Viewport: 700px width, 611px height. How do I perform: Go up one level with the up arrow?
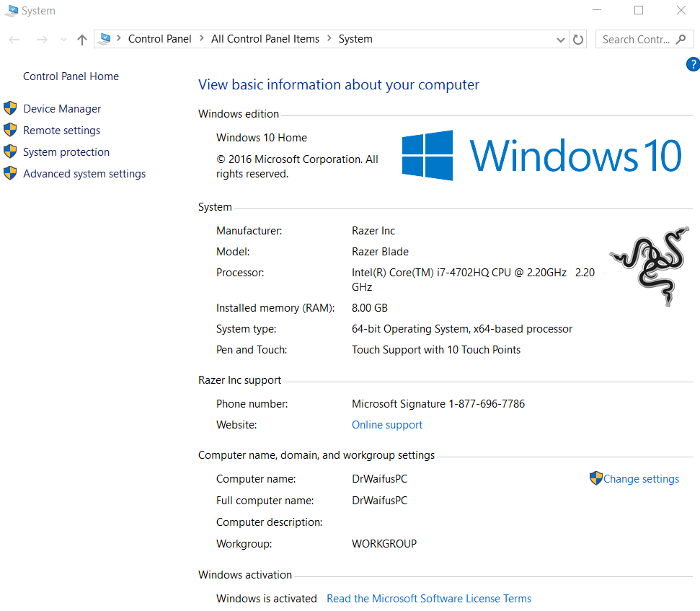pyautogui.click(x=81, y=40)
